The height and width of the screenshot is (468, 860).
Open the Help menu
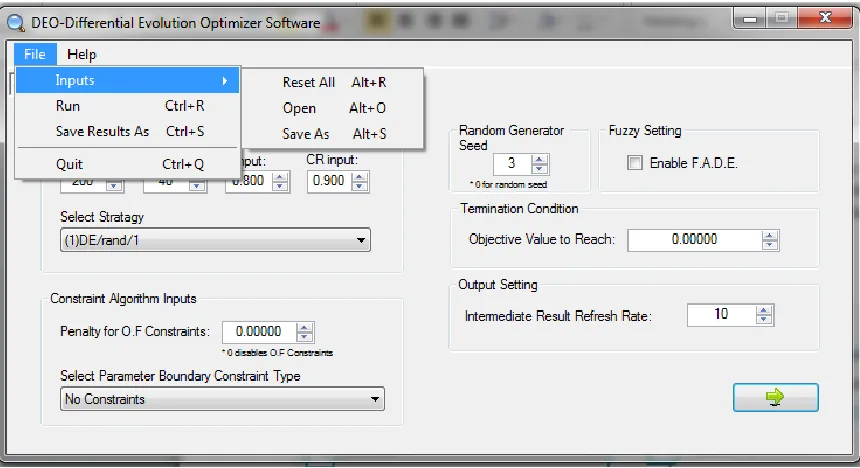click(82, 54)
